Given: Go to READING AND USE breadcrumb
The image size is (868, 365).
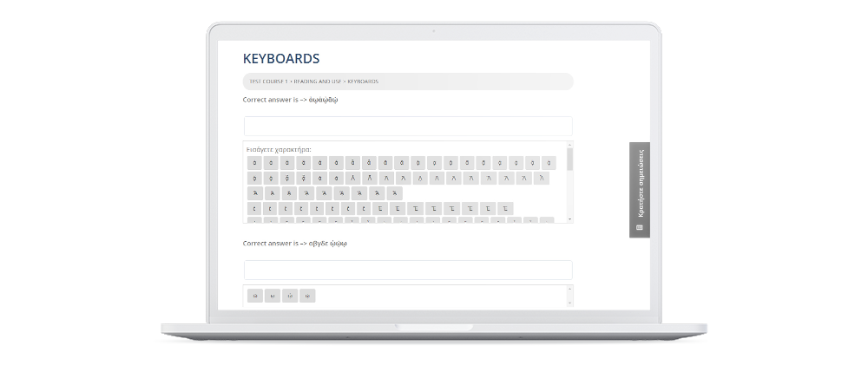Looking at the screenshot, I should (x=318, y=81).
